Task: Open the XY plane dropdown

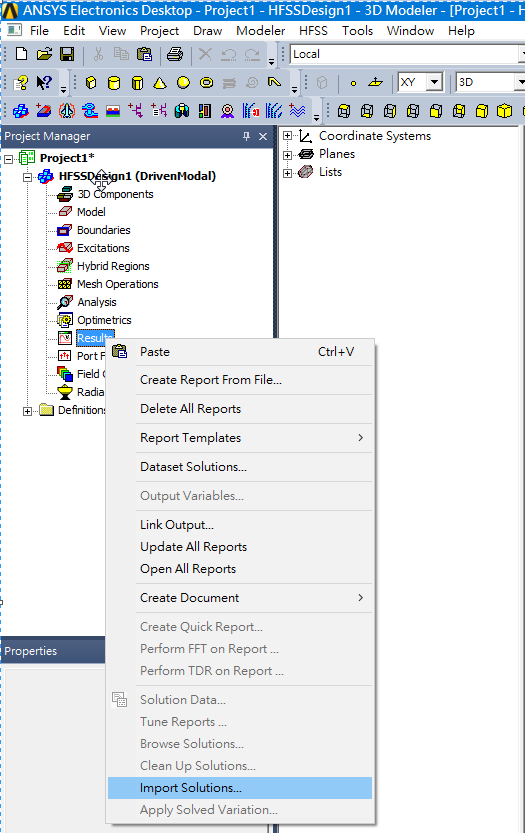Action: pyautogui.click(x=435, y=82)
